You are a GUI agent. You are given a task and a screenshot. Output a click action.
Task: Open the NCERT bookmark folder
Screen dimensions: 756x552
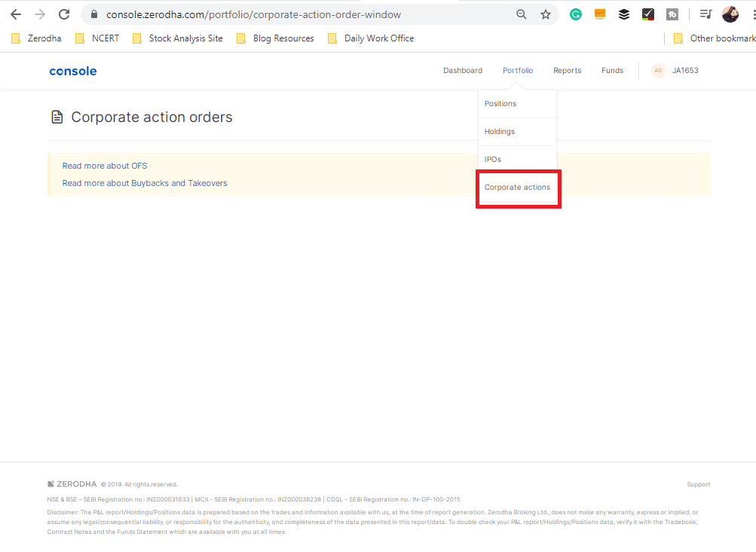click(x=97, y=38)
